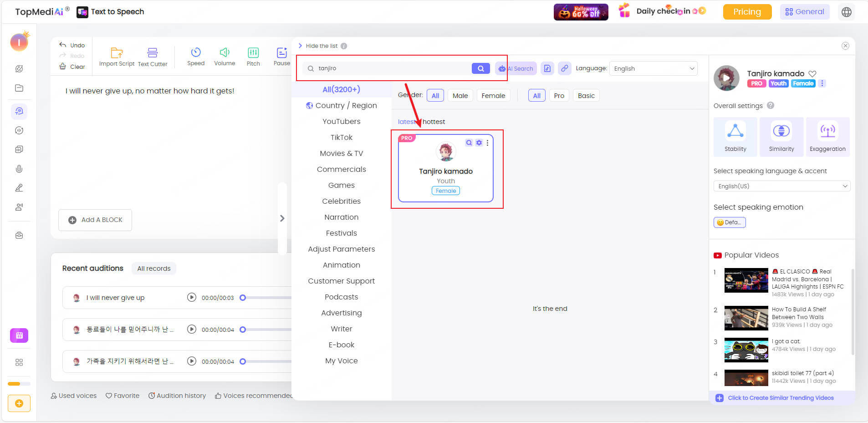868x423 pixels.
Task: Sort voices by latest
Action: [407, 122]
